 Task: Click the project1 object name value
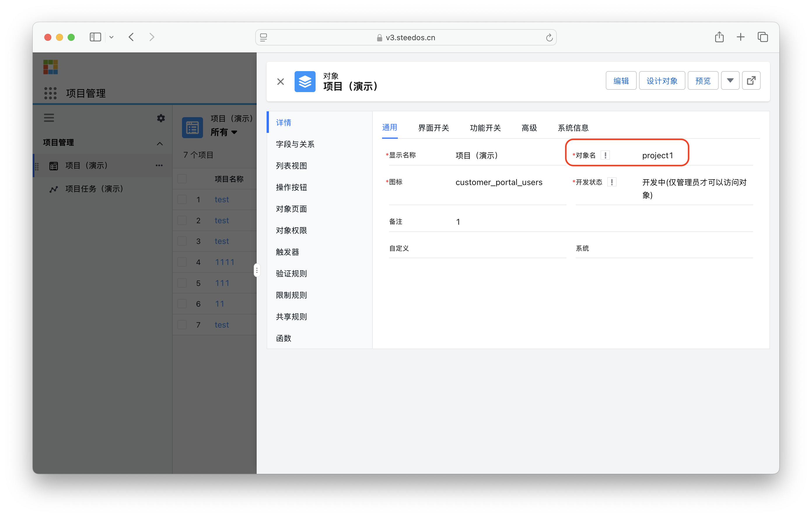(657, 155)
